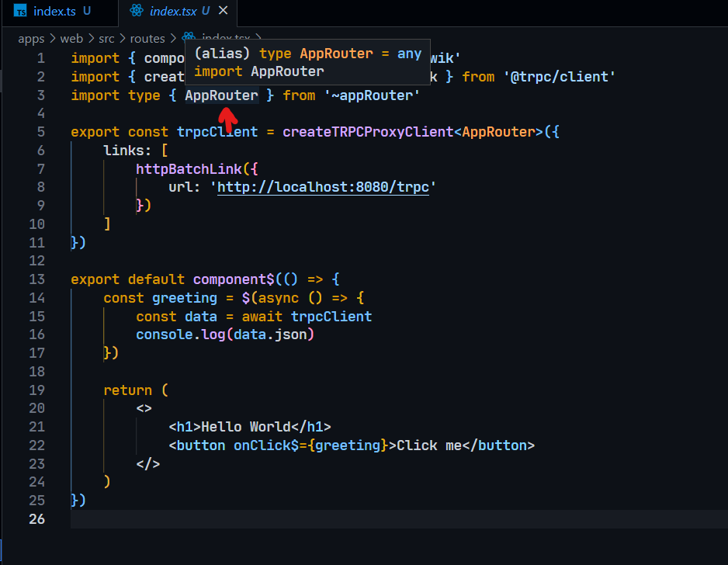
Task: Click the TypeScript file icon on index.ts tab
Action: pyautogui.click(x=20, y=11)
